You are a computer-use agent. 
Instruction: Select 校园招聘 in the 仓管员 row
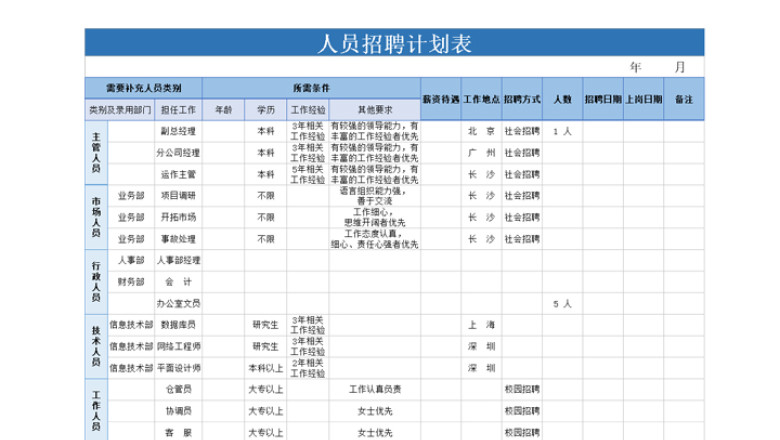[x=522, y=389]
